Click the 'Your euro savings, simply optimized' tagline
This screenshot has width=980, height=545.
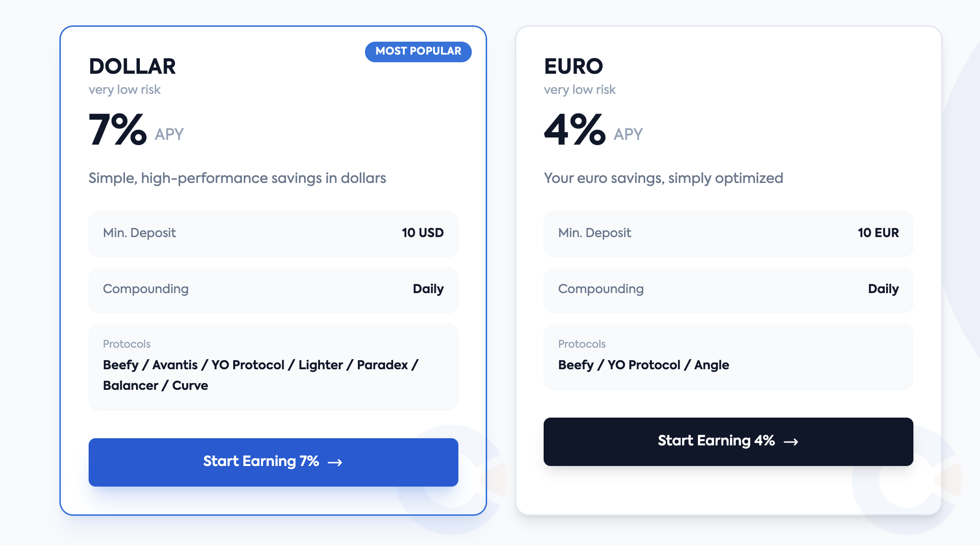(663, 178)
